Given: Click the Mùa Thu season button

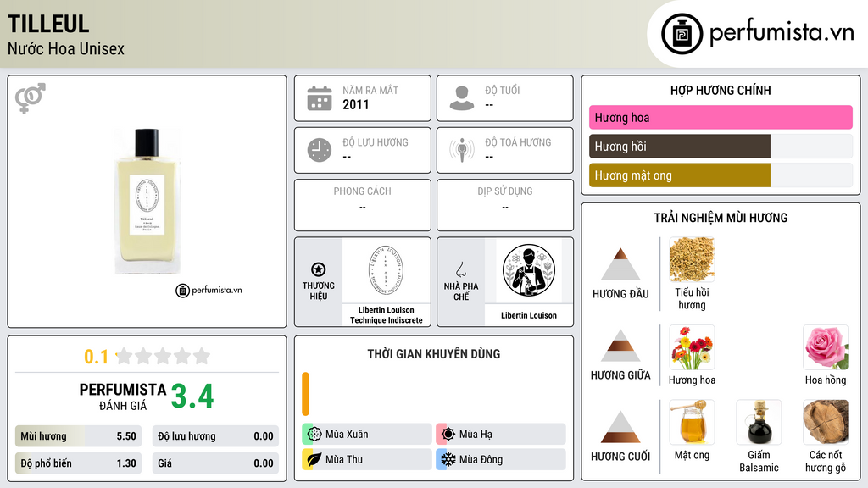Looking at the screenshot, I should pos(367,460).
